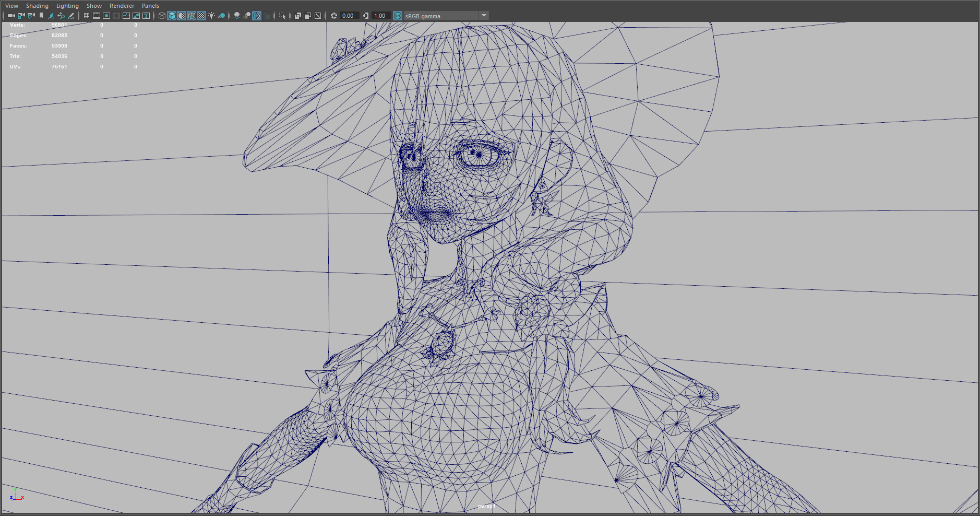Toggle the Gate Mask icon

pos(116,16)
